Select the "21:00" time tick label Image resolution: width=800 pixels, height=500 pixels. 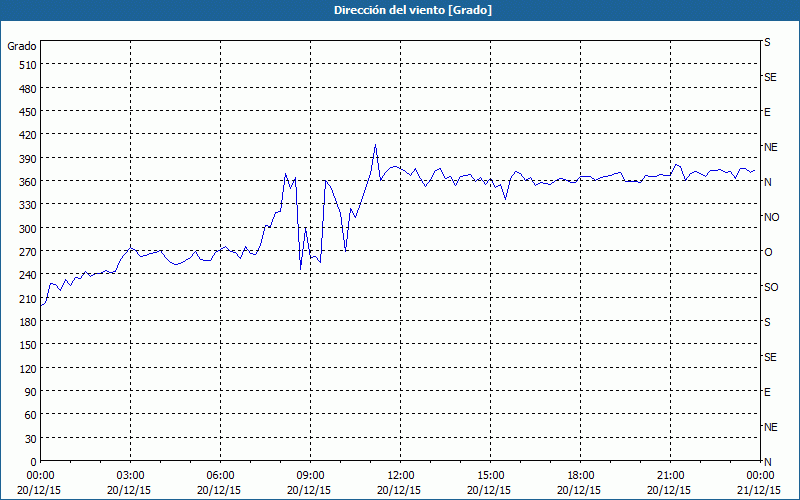coord(670,476)
